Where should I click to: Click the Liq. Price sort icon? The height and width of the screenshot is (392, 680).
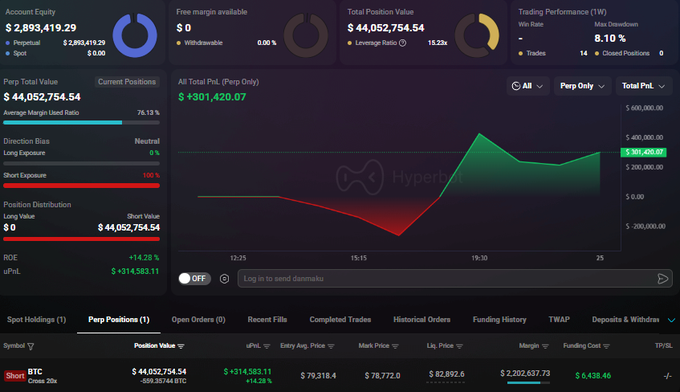click(x=459, y=346)
